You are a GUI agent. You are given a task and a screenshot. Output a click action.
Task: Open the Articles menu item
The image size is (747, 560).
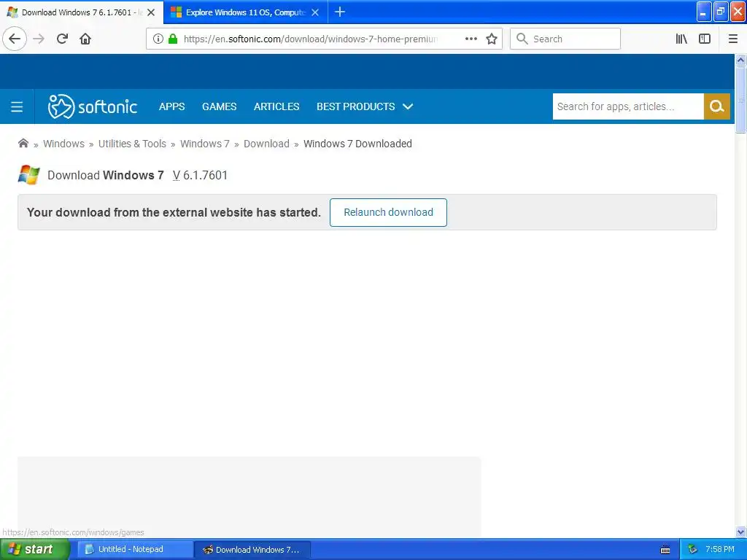(x=276, y=106)
